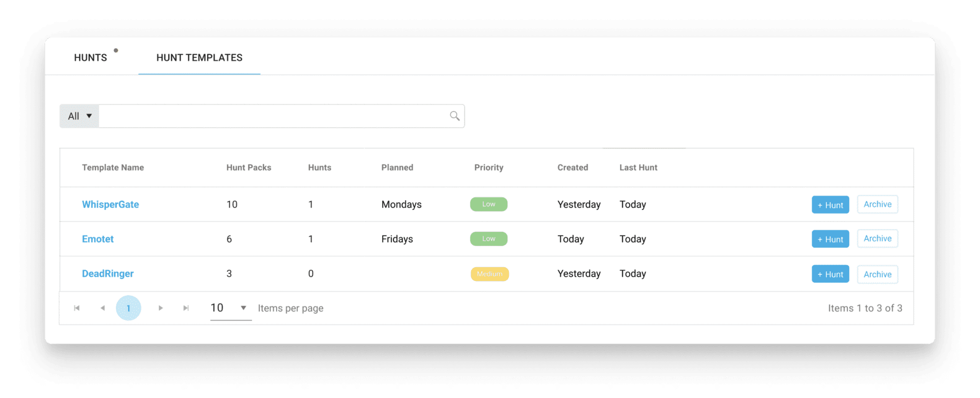The height and width of the screenshot is (398, 980).
Task: Select the Hunt Templates tab
Action: 200,58
